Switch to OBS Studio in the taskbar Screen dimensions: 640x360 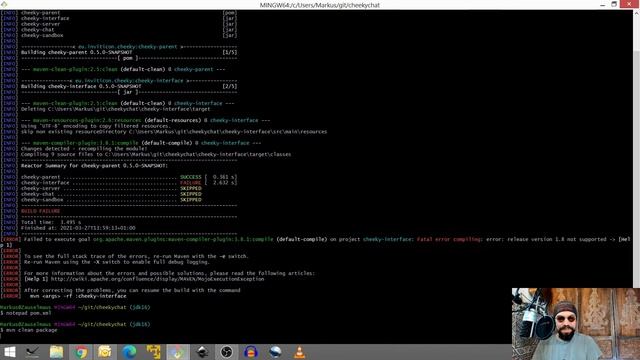pyautogui.click(x=227, y=352)
